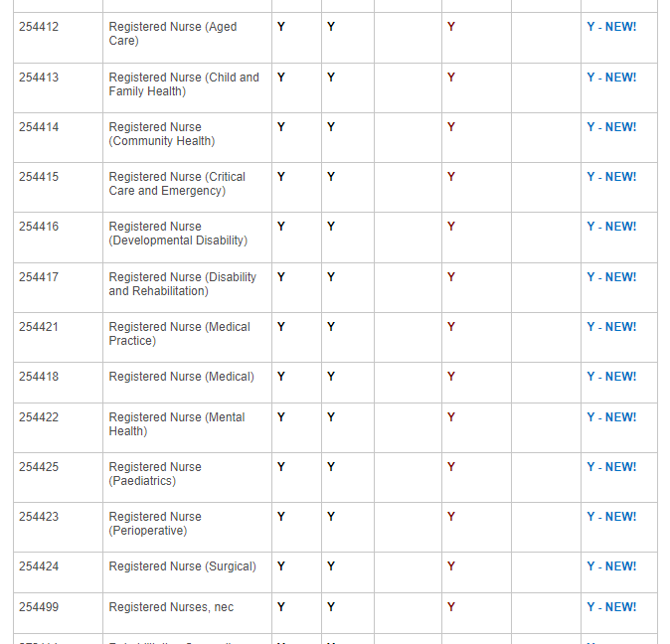Click 'Registered Nurse (Perioperative)' occupation name
Screen dimensions: 670x644
tap(155, 524)
